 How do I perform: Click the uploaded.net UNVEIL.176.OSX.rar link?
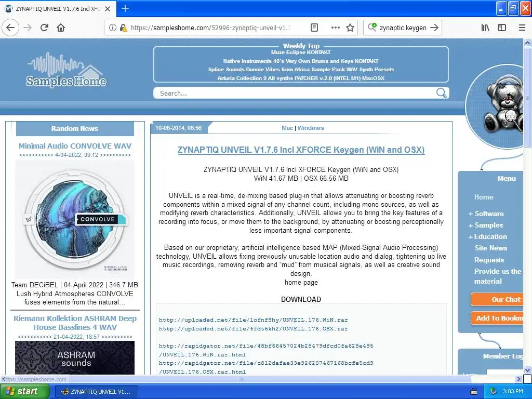point(253,329)
